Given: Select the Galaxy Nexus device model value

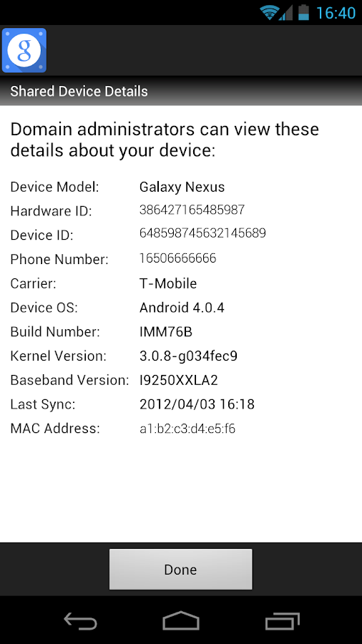Looking at the screenshot, I should pyautogui.click(x=182, y=187).
